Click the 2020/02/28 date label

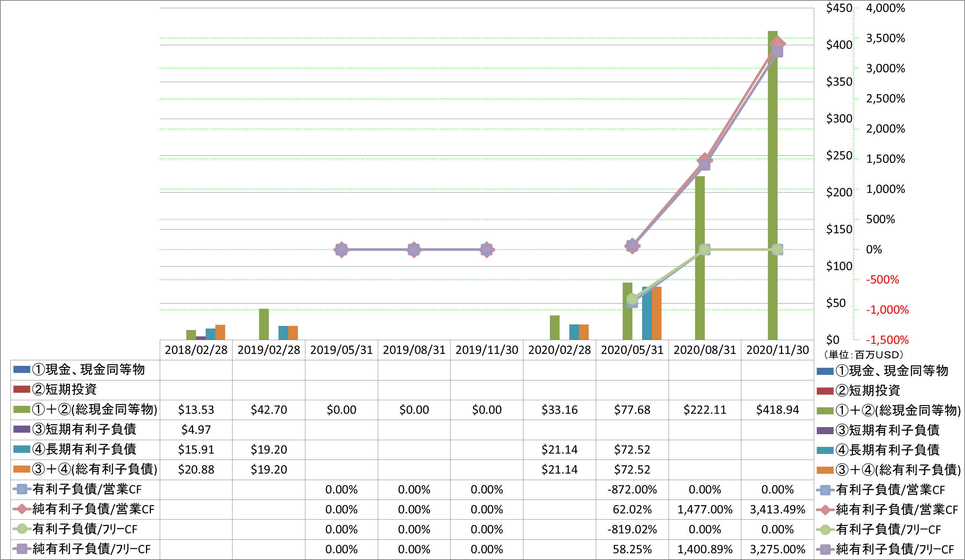point(560,350)
